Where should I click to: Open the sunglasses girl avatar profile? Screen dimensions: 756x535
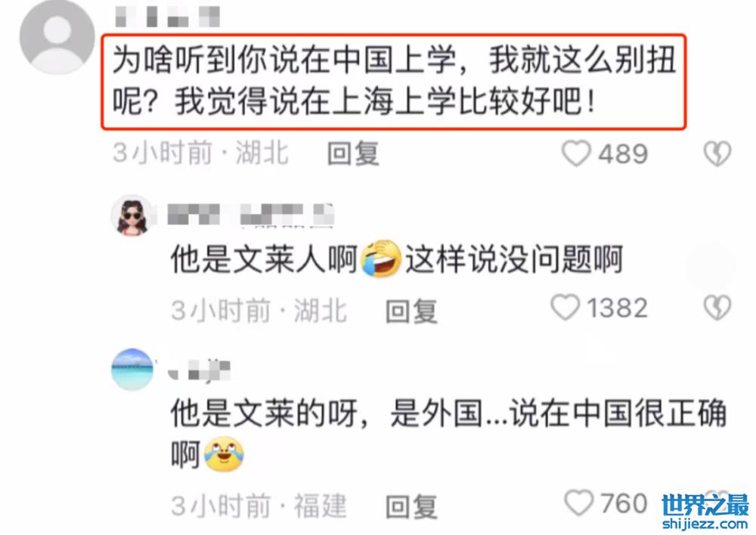[132, 215]
